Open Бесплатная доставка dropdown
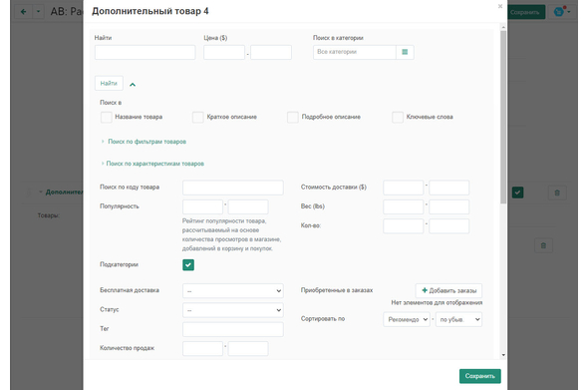The width and height of the screenshot is (588, 390). (233, 291)
